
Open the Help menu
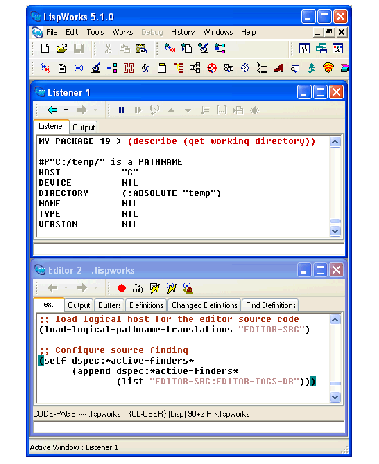click(249, 32)
